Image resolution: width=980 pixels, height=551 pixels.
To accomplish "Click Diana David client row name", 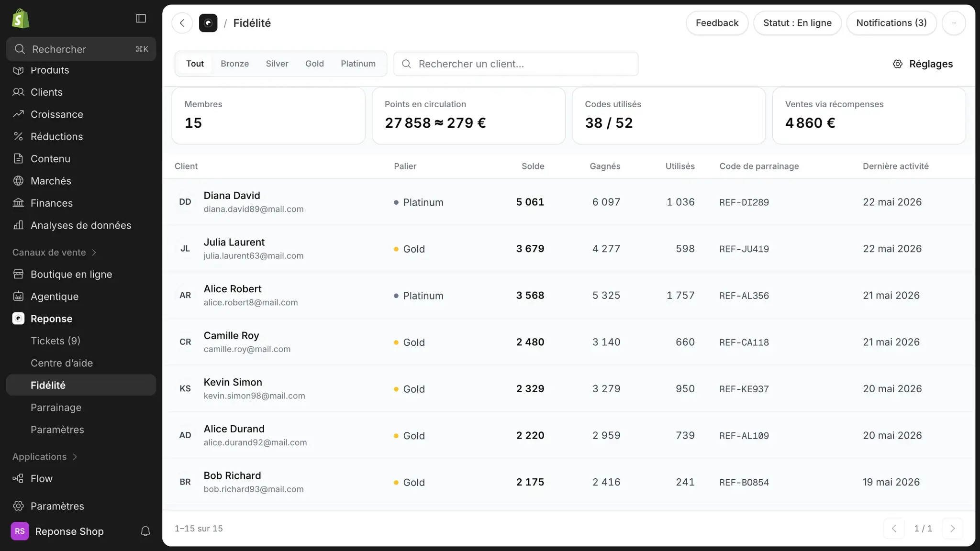I will (232, 196).
